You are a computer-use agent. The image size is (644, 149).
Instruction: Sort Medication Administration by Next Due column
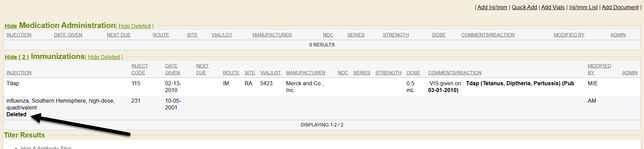(x=119, y=35)
